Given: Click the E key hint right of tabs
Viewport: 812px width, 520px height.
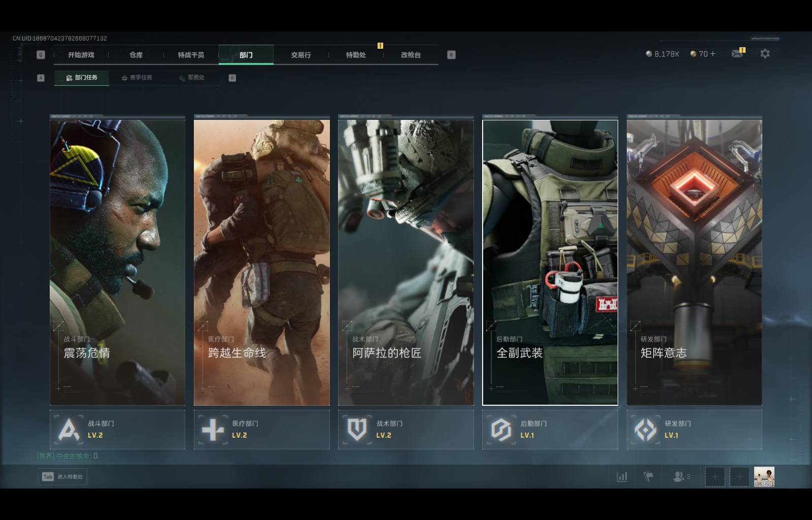Looking at the screenshot, I should coord(451,55).
